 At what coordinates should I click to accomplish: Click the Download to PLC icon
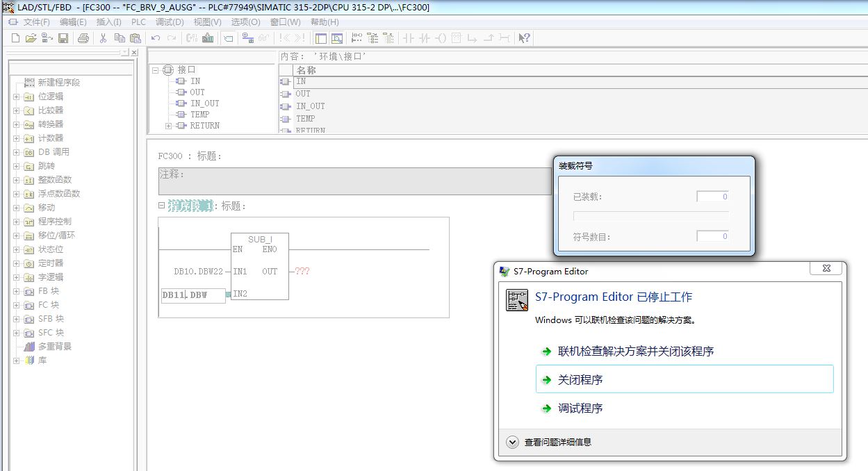(x=208, y=38)
